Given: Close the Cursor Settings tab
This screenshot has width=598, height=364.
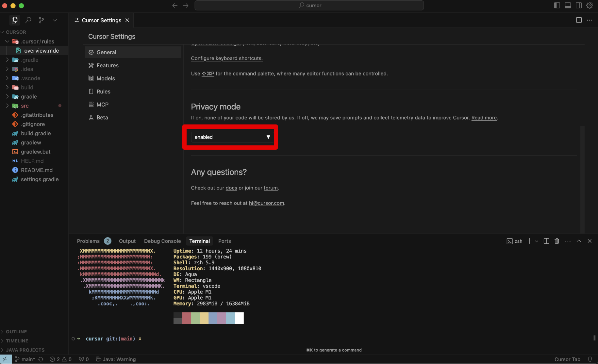Looking at the screenshot, I should coord(127,20).
